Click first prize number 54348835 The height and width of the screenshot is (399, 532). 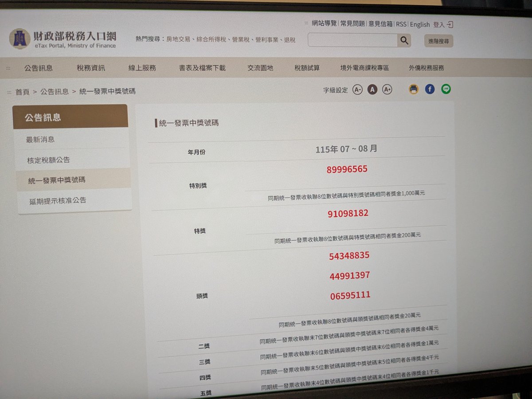(x=349, y=256)
